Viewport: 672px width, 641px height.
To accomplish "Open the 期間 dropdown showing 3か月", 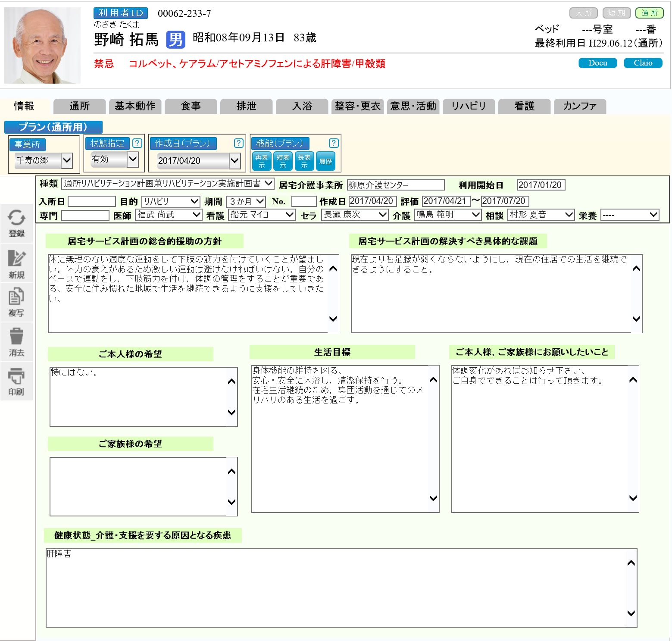I will [246, 201].
